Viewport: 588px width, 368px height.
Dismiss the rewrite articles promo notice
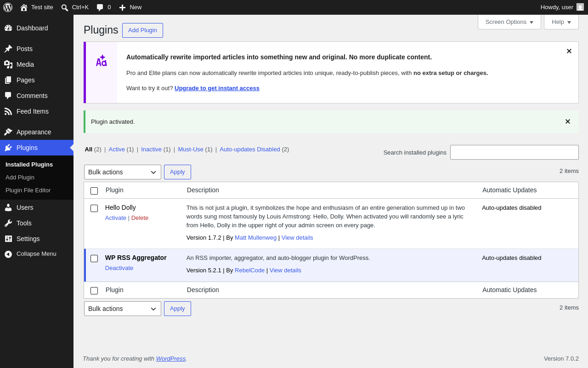569,51
